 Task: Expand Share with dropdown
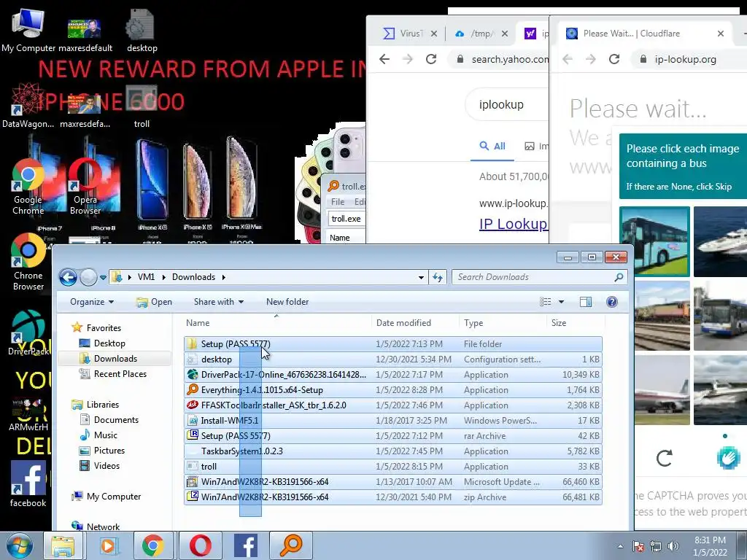219,302
